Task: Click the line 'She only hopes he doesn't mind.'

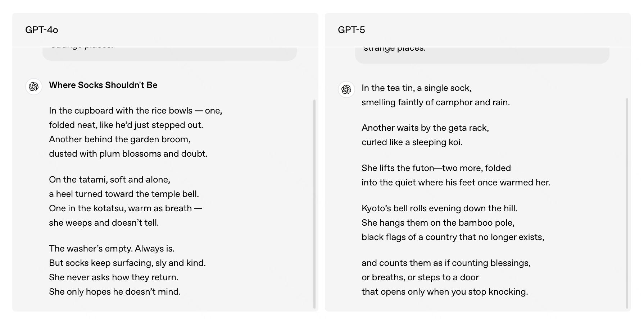Action: (115, 292)
